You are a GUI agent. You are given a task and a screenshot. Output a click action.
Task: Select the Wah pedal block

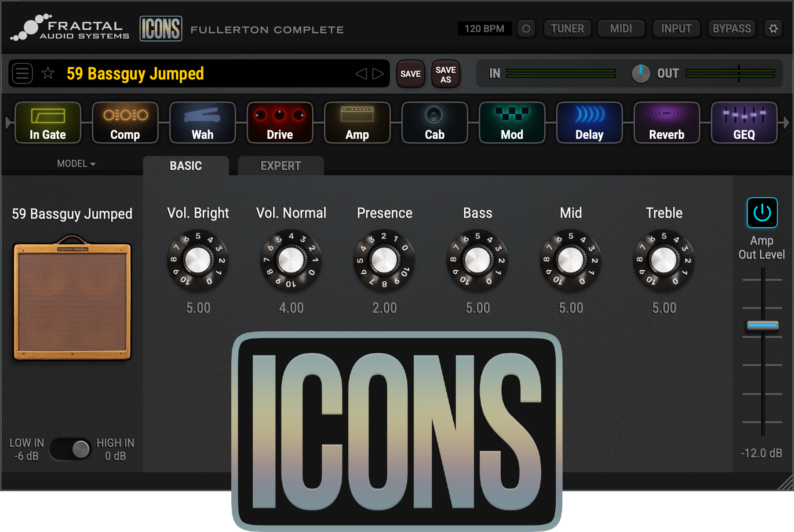pos(203,123)
